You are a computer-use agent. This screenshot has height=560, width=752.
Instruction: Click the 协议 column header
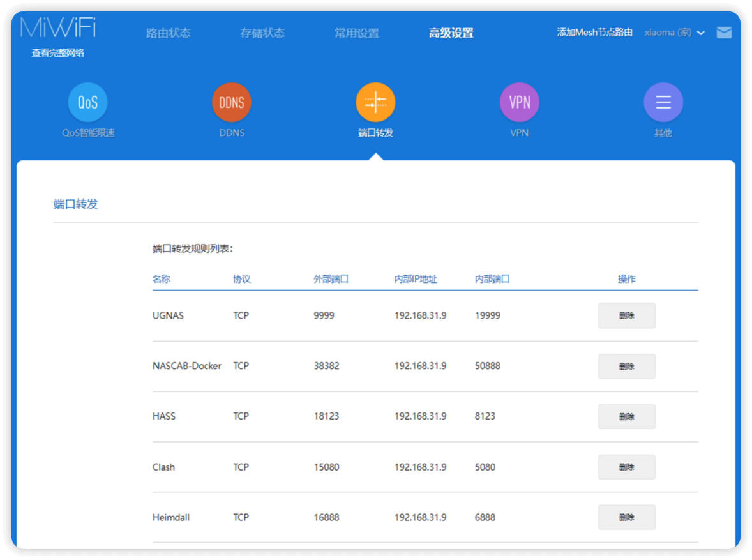(242, 279)
